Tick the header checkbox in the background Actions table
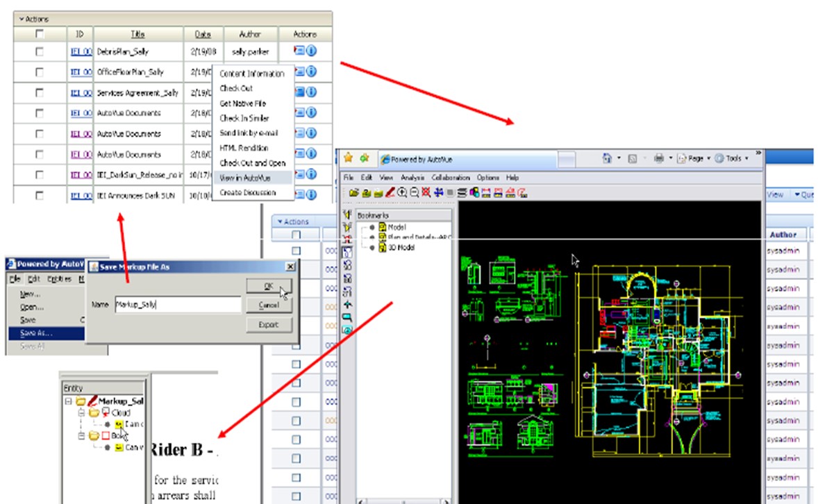818x504 pixels. click(297, 235)
